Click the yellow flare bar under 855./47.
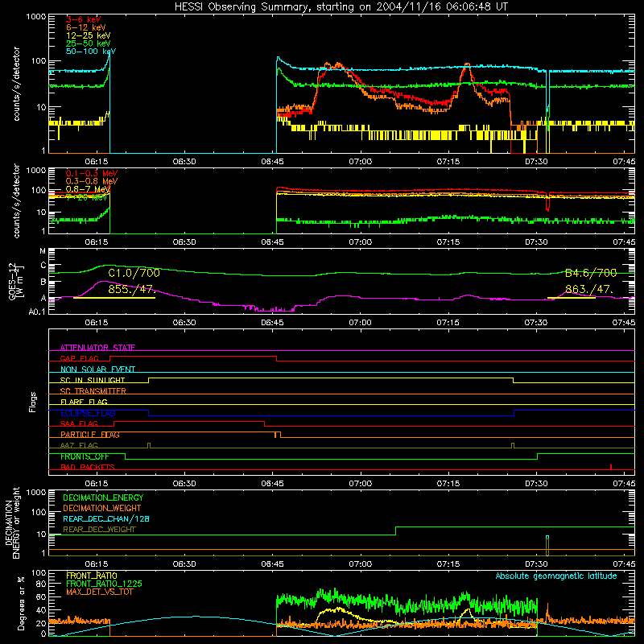Viewport: 644px width, 644px height. tap(114, 298)
